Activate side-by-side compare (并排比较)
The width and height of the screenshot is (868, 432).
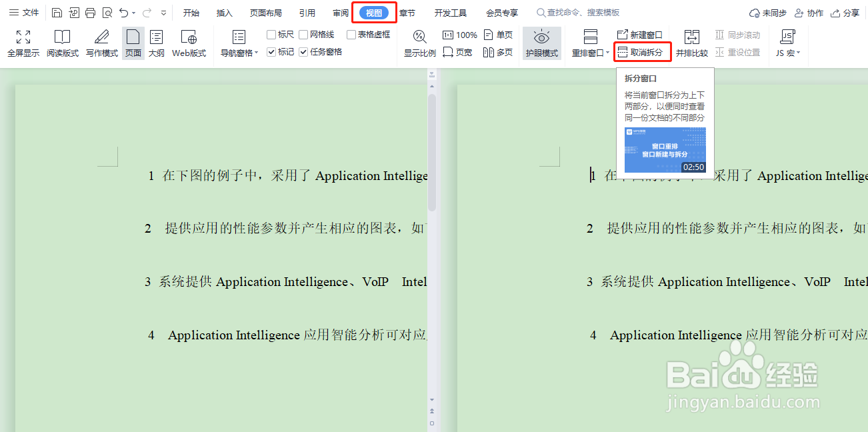(x=691, y=43)
